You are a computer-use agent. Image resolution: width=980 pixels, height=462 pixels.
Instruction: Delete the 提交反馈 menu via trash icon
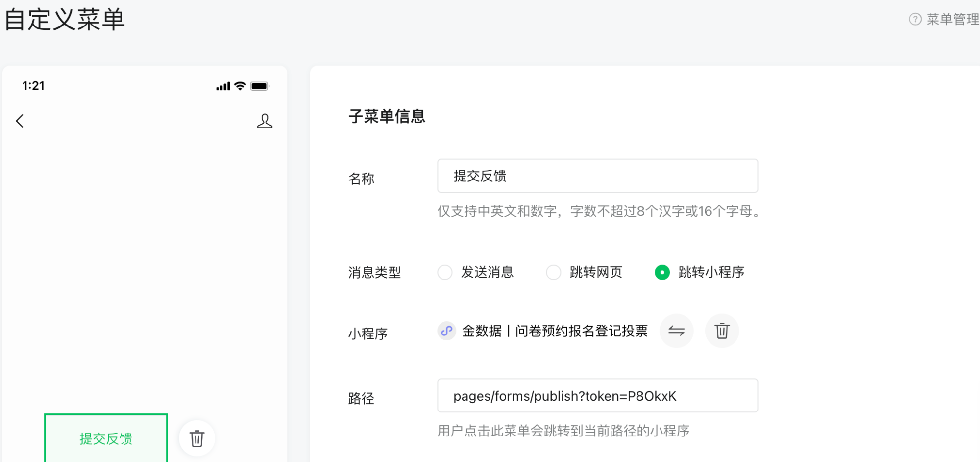197,438
